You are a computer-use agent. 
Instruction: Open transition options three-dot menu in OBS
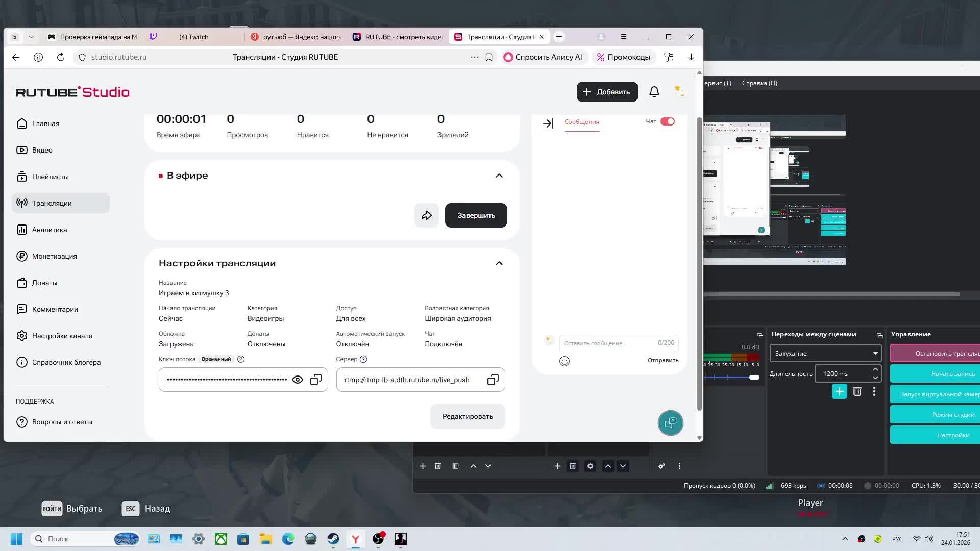click(874, 391)
